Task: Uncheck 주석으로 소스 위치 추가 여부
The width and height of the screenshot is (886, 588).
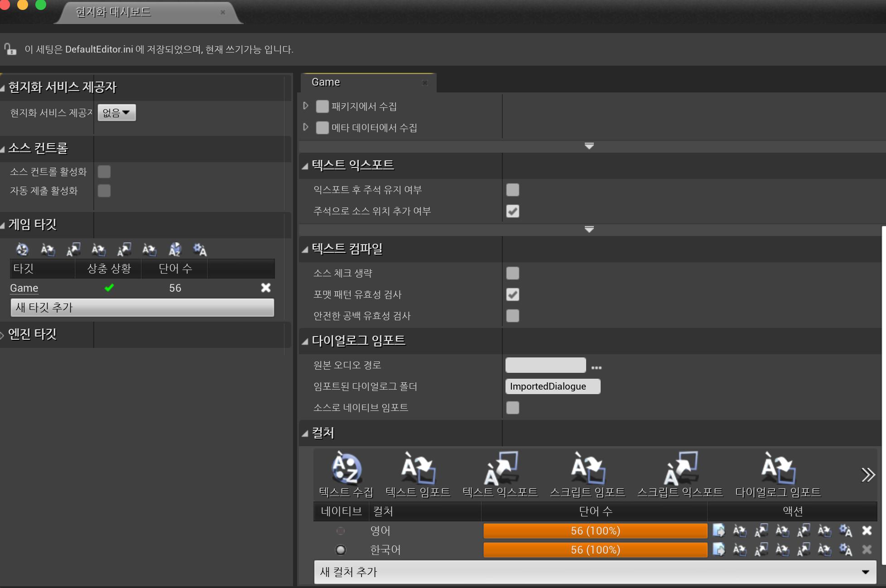Action: click(x=512, y=211)
